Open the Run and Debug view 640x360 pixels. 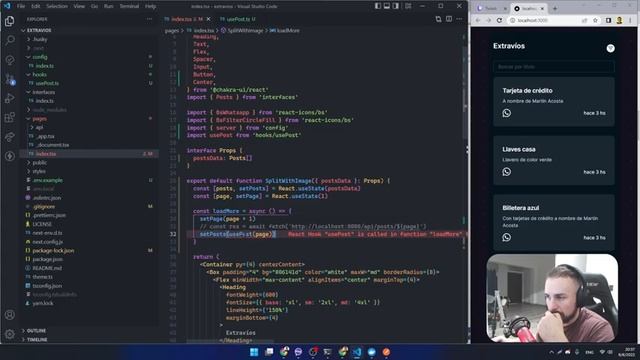10,98
